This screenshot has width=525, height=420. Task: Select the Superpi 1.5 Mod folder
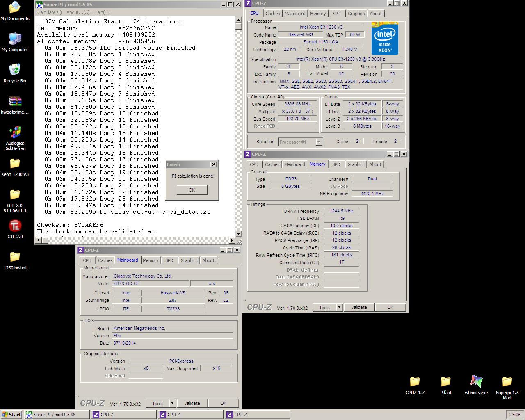coord(507,381)
